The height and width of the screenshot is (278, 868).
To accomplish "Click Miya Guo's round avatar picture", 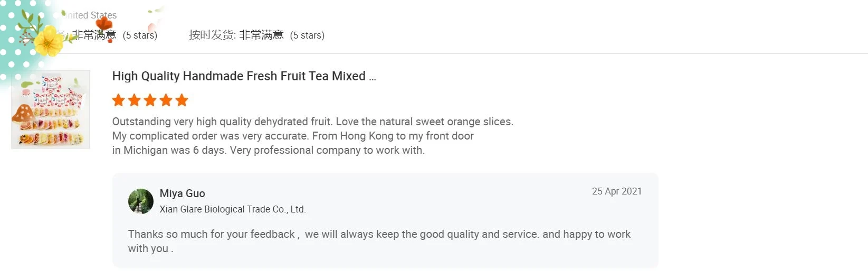I will click(x=141, y=201).
